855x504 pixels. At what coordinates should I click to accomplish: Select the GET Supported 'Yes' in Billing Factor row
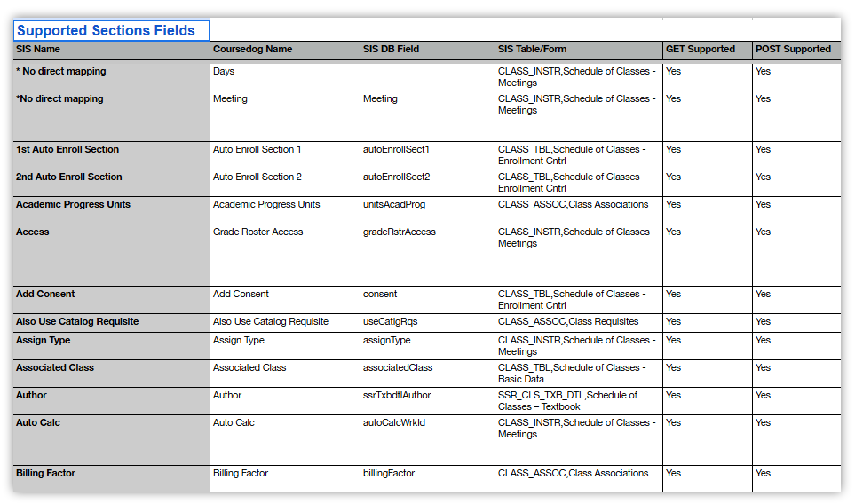708,478
